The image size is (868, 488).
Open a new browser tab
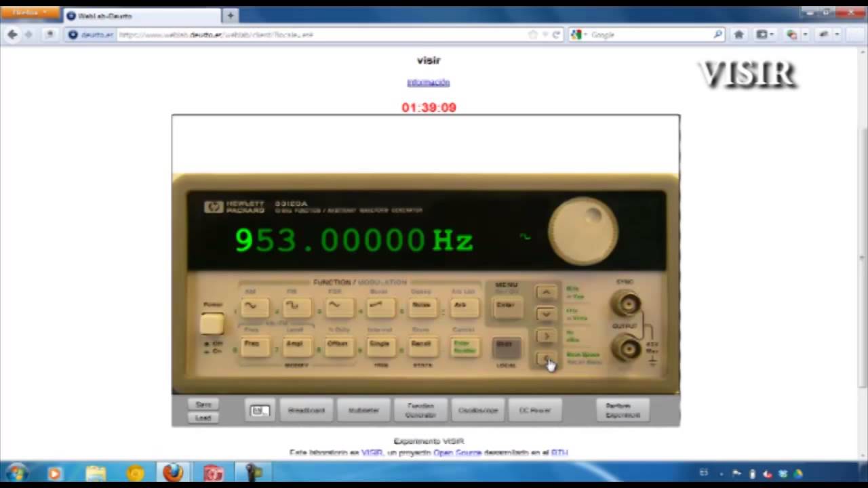(x=231, y=15)
